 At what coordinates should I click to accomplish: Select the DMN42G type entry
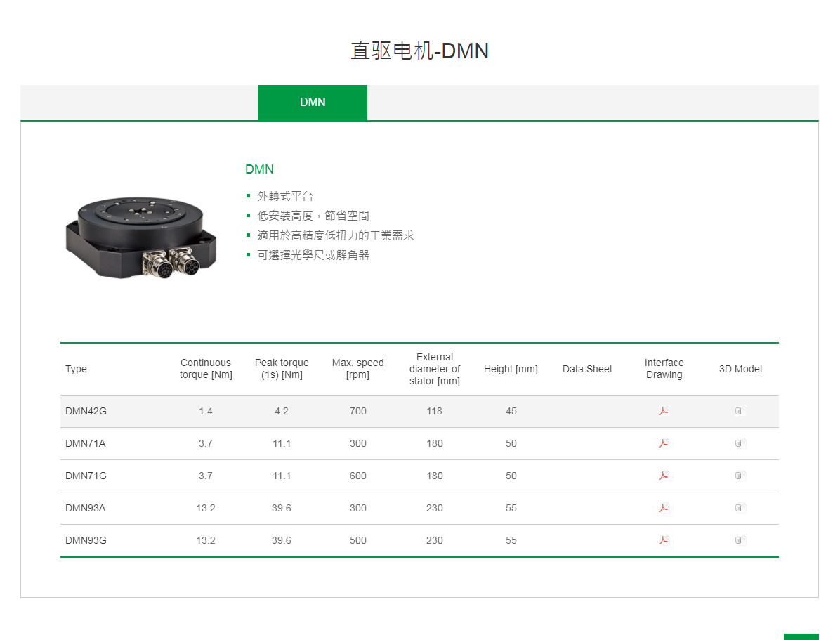tap(85, 411)
